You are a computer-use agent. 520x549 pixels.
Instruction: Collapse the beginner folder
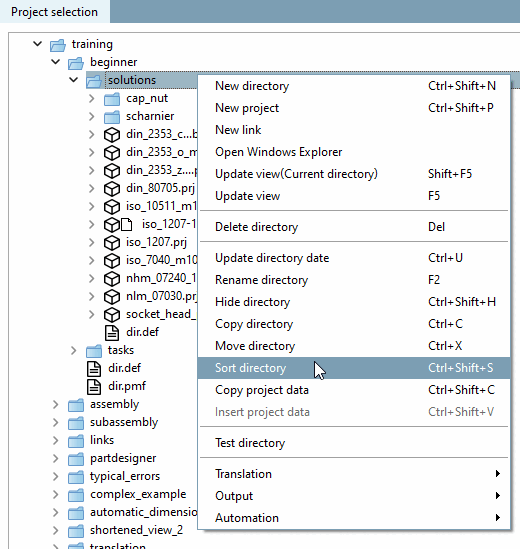pyautogui.click(x=55, y=62)
